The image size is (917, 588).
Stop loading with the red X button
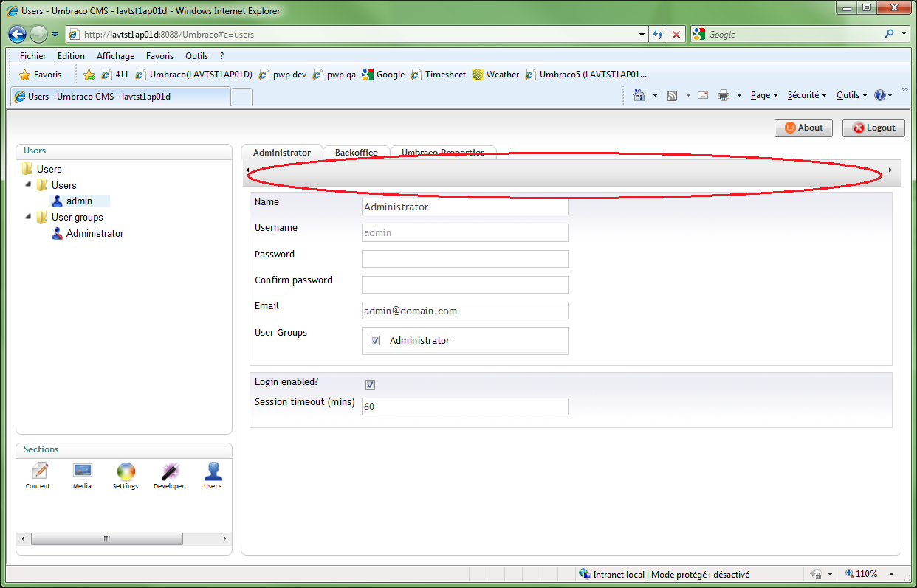click(676, 35)
